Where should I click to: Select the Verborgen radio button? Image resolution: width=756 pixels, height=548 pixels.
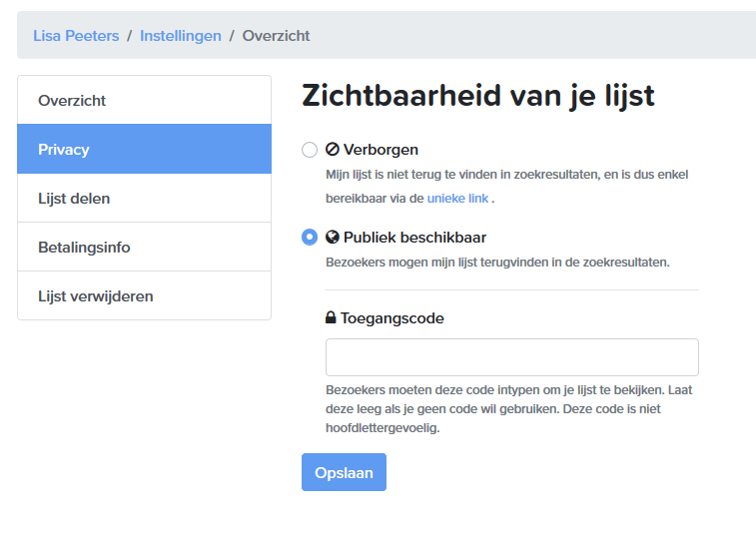pyautogui.click(x=310, y=150)
